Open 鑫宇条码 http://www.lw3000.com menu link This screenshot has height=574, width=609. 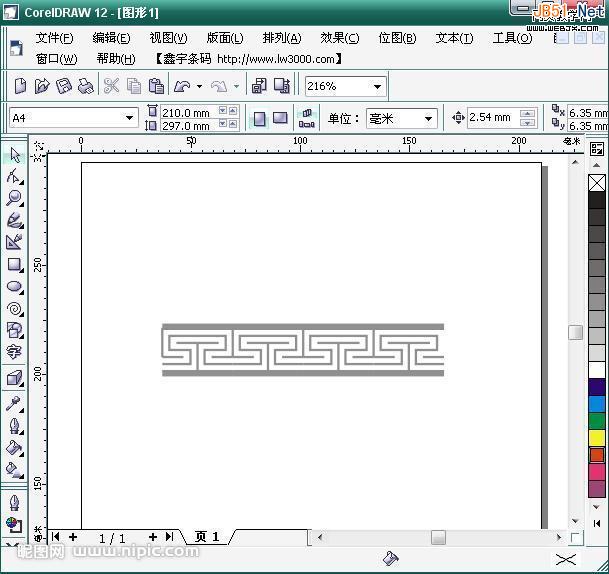[249, 59]
